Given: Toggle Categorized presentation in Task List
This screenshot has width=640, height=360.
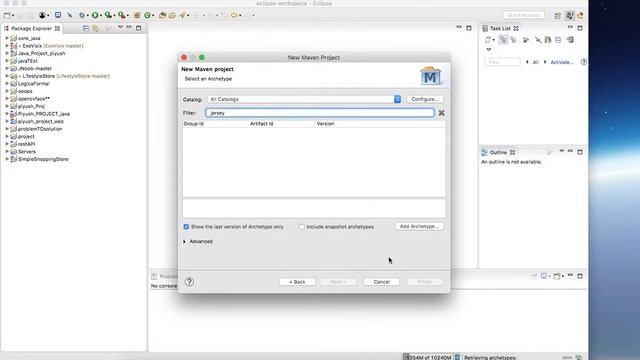Looking at the screenshot, I should (503, 40).
